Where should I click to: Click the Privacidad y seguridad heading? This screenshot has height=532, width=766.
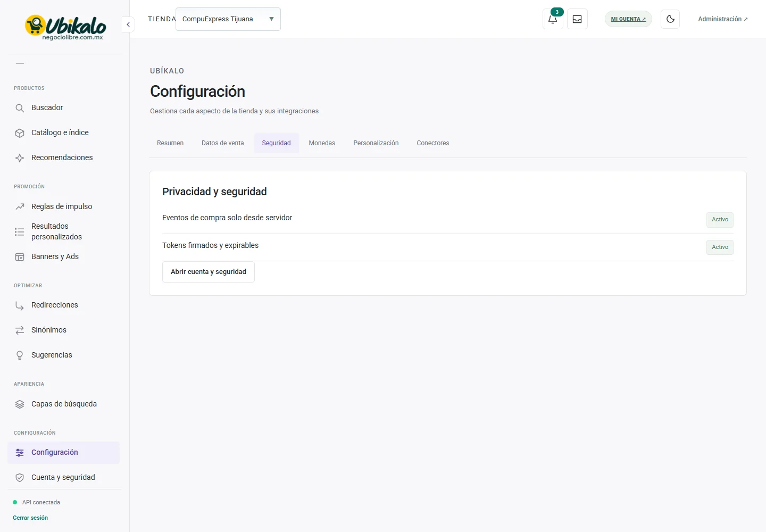click(214, 192)
